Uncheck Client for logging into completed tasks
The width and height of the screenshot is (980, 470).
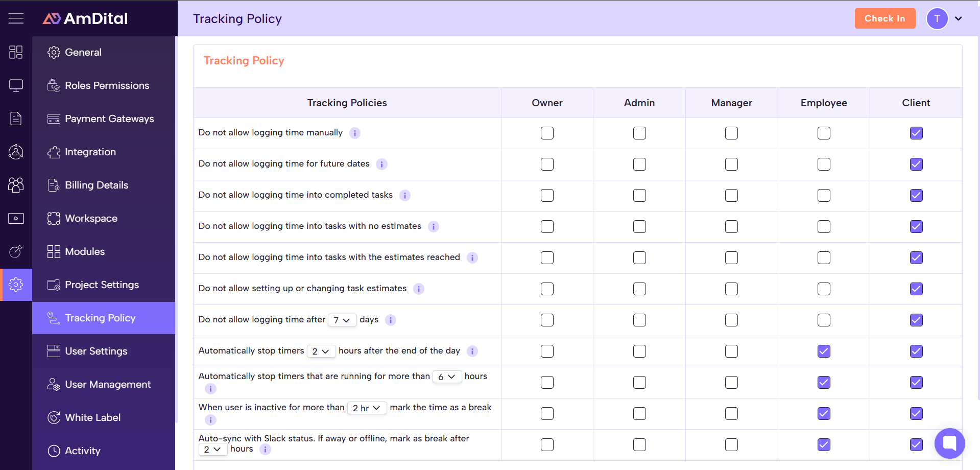(x=916, y=195)
